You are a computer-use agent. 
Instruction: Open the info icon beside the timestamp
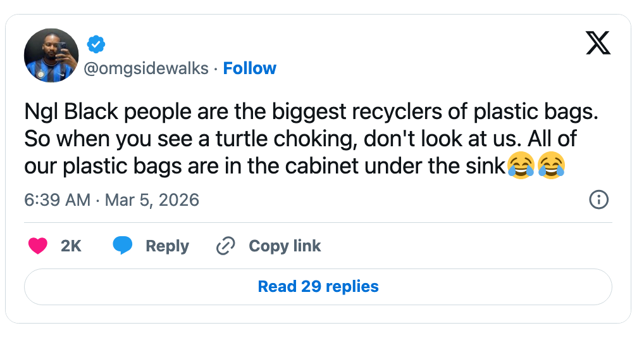598,200
